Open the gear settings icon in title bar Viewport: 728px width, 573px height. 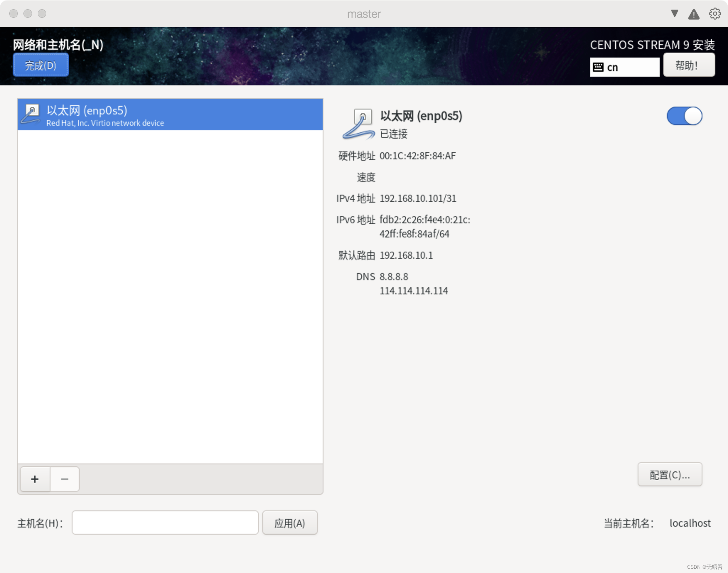[715, 14]
